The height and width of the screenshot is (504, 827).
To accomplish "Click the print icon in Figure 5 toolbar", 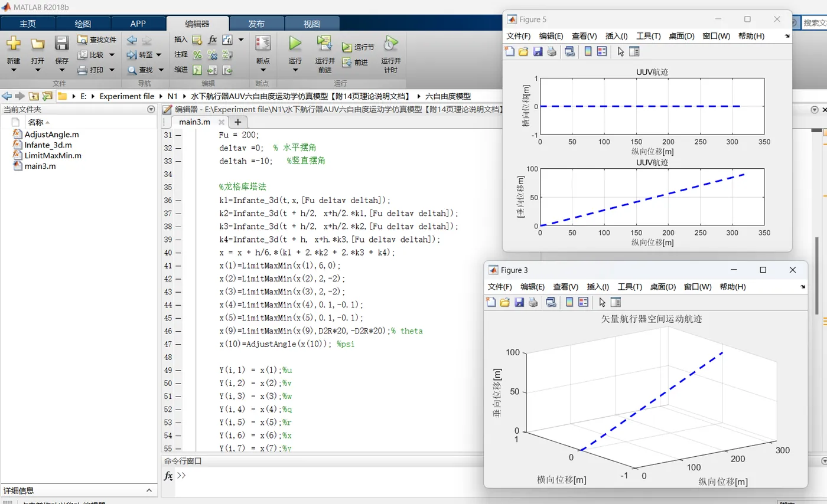I will click(x=551, y=51).
